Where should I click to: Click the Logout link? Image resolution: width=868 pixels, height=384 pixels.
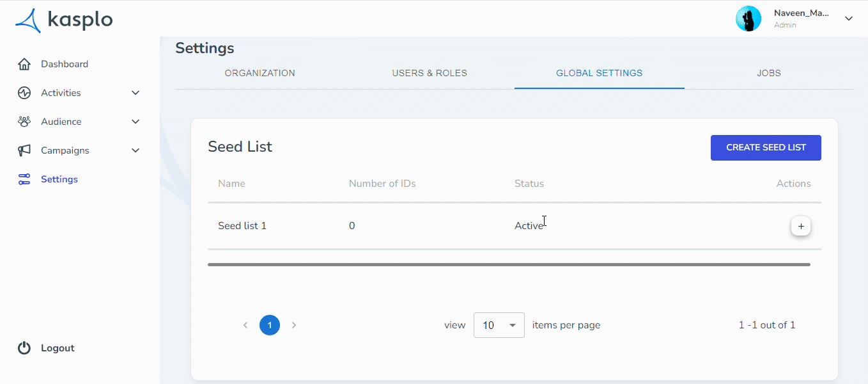click(58, 348)
